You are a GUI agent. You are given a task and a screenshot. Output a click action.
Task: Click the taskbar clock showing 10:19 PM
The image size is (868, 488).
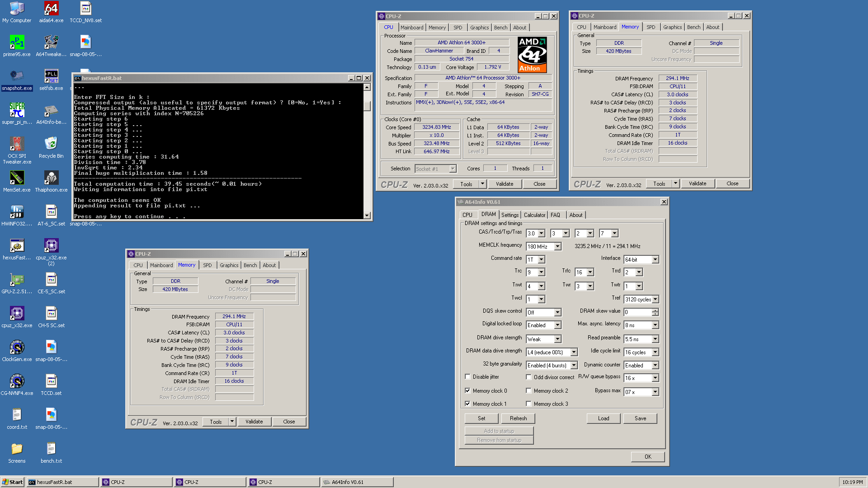(853, 482)
